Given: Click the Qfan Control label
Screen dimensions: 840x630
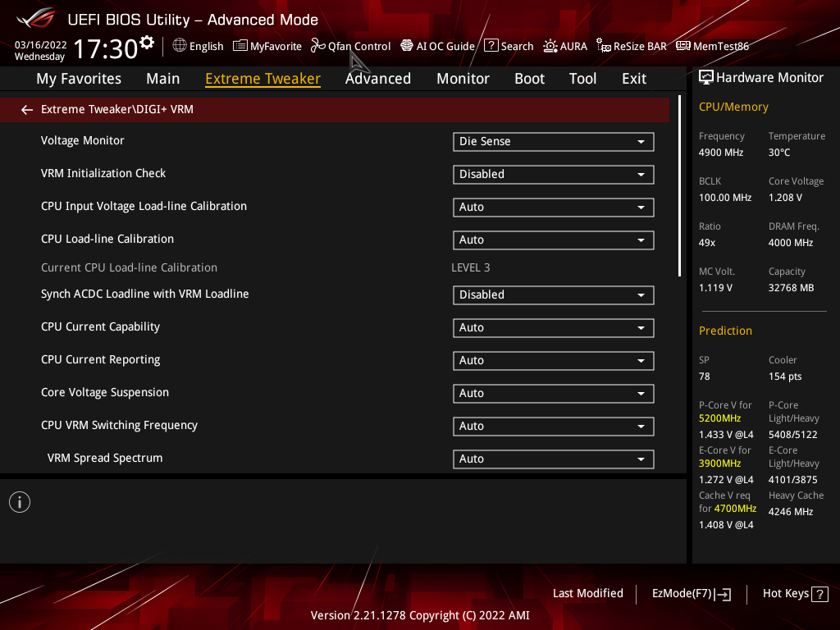Looking at the screenshot, I should click(359, 47).
